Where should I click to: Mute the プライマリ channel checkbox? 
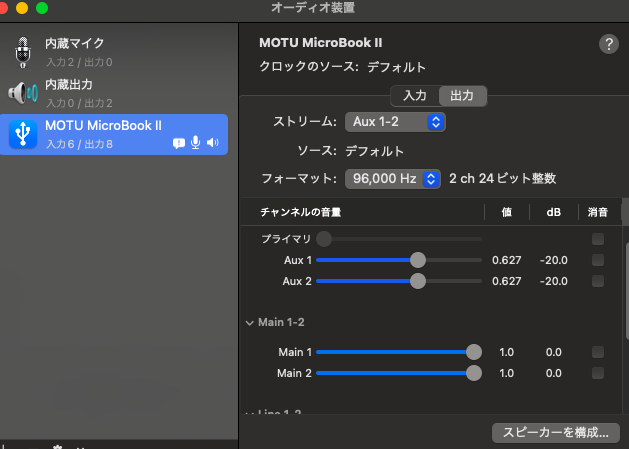coord(598,239)
